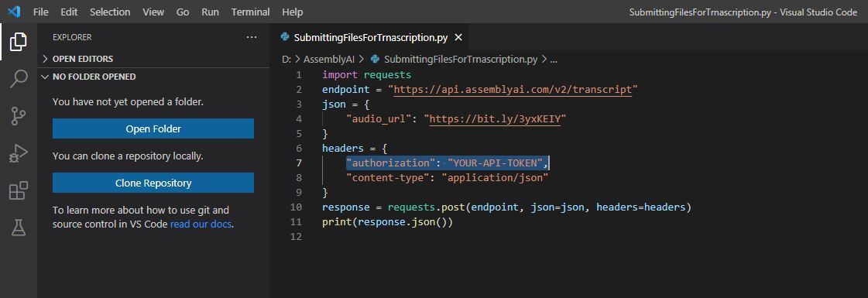868x298 pixels.
Task: Open the Go menu
Action: [183, 12]
